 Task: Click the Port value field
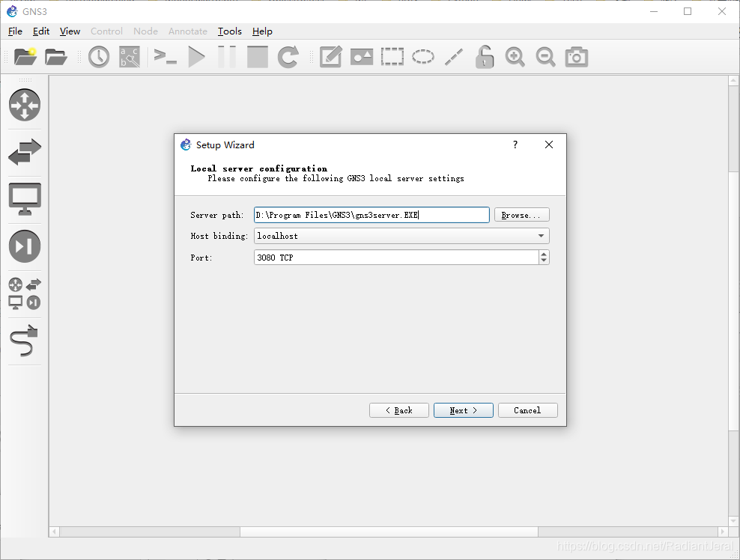pyautogui.click(x=396, y=257)
